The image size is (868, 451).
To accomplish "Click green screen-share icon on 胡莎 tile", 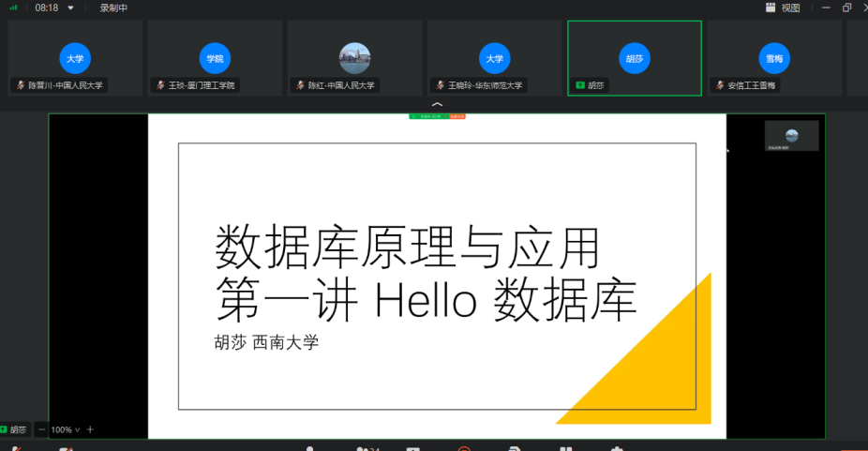I will coord(580,85).
